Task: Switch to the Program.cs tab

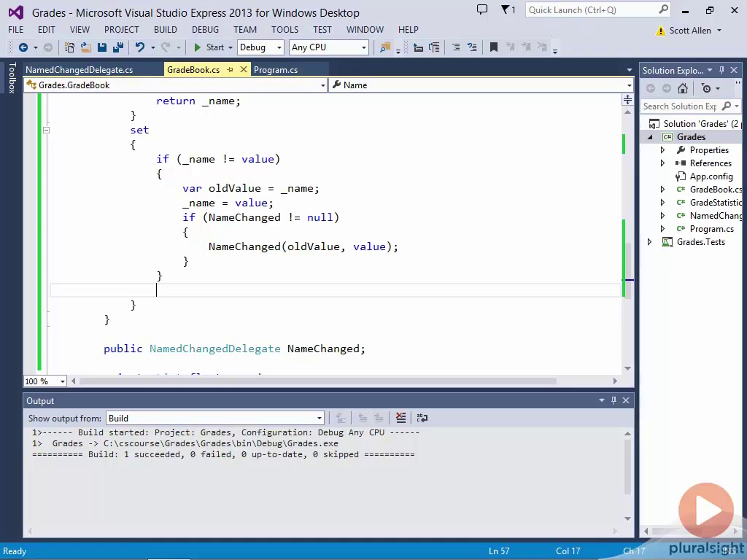Action: [x=275, y=69]
